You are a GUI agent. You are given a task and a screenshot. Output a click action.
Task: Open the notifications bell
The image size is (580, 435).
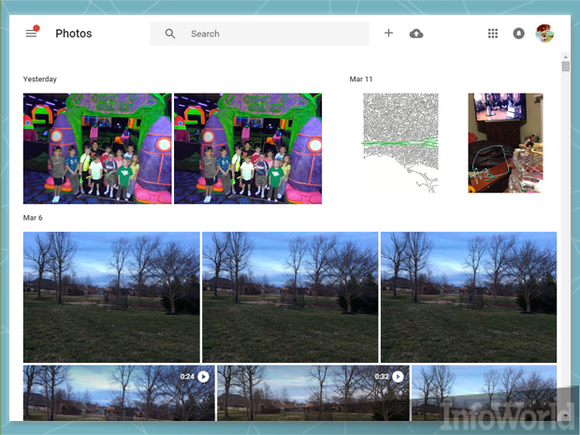click(x=519, y=33)
